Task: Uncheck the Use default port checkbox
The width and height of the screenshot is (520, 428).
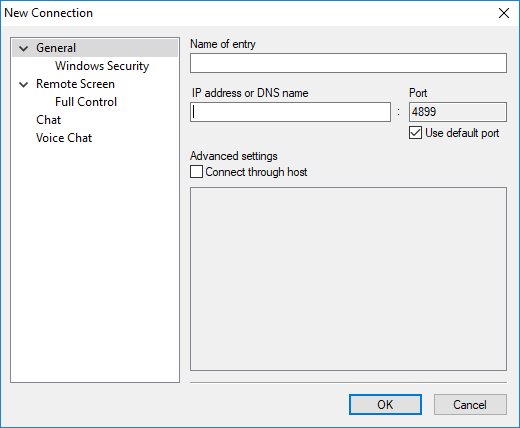Action: pos(415,133)
